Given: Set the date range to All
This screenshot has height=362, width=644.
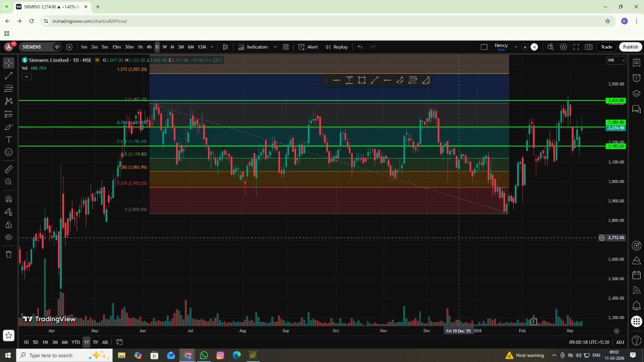Looking at the screenshot, I should 105,342.
